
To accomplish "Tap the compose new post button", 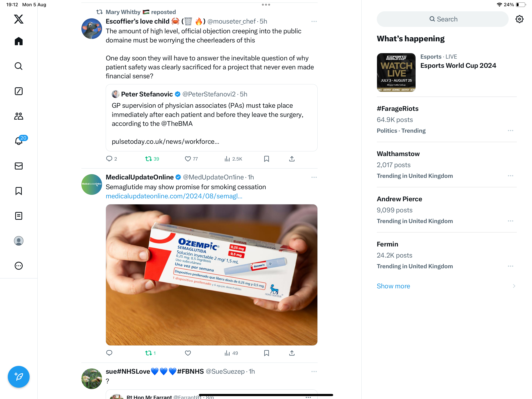I will [x=18, y=377].
